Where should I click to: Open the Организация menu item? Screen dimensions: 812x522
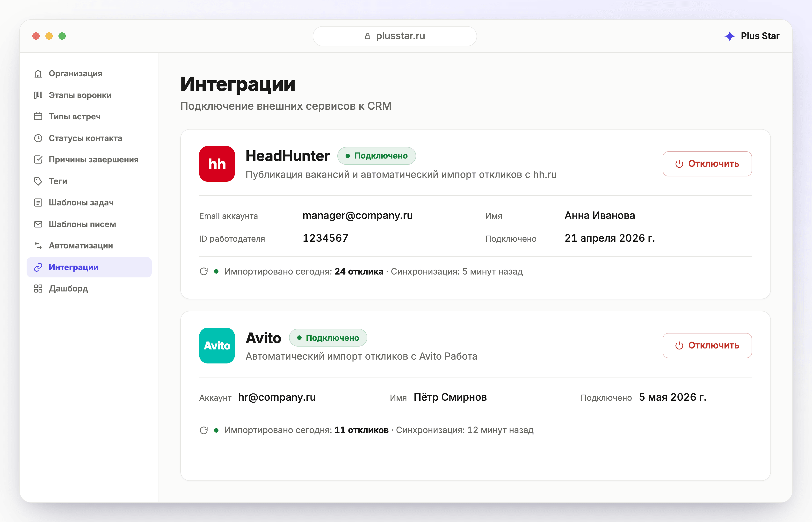89,73
